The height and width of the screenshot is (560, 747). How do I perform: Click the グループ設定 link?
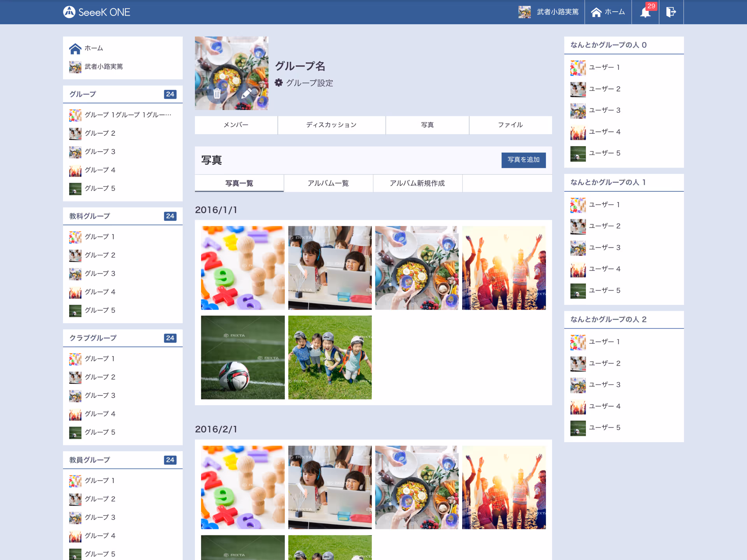[x=309, y=83]
